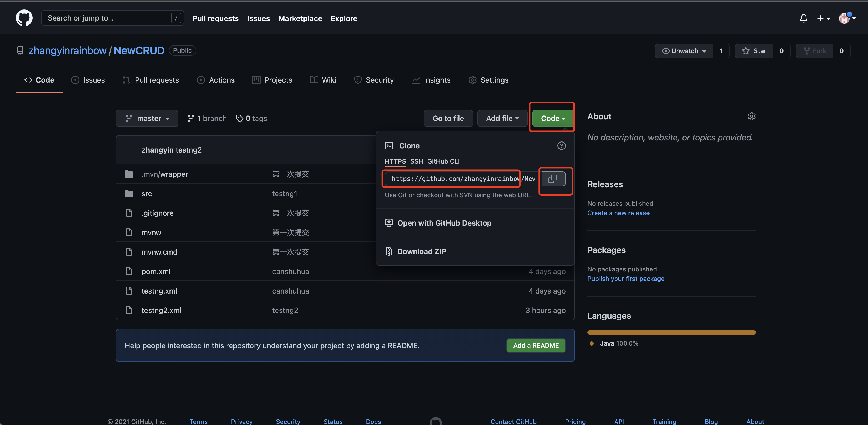Open the Add file dropdown
Viewport: 868px width, 425px height.
click(x=502, y=119)
